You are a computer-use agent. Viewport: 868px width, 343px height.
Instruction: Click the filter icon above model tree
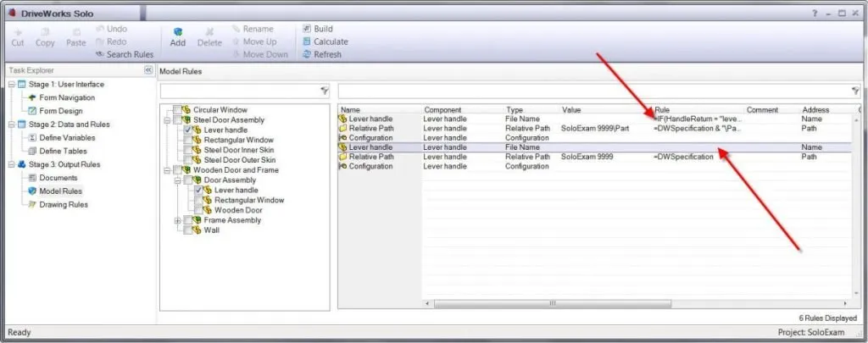point(324,90)
